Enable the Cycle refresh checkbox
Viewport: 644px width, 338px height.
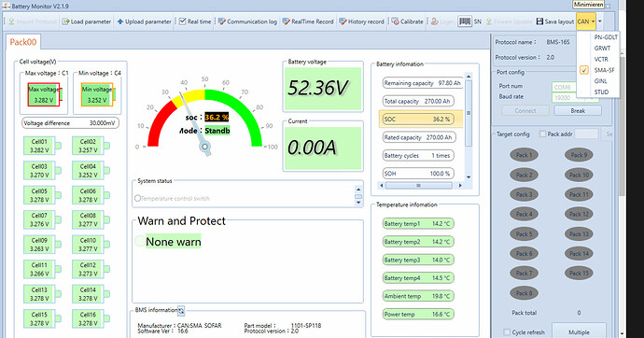click(507, 331)
